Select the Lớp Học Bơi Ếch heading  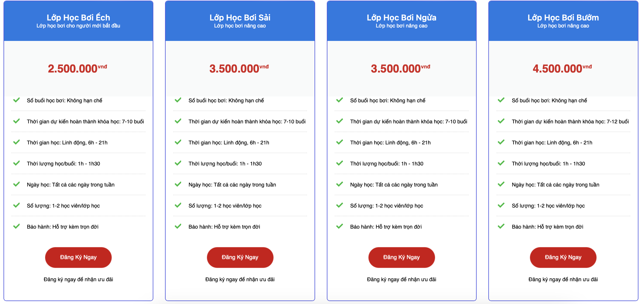(x=78, y=18)
